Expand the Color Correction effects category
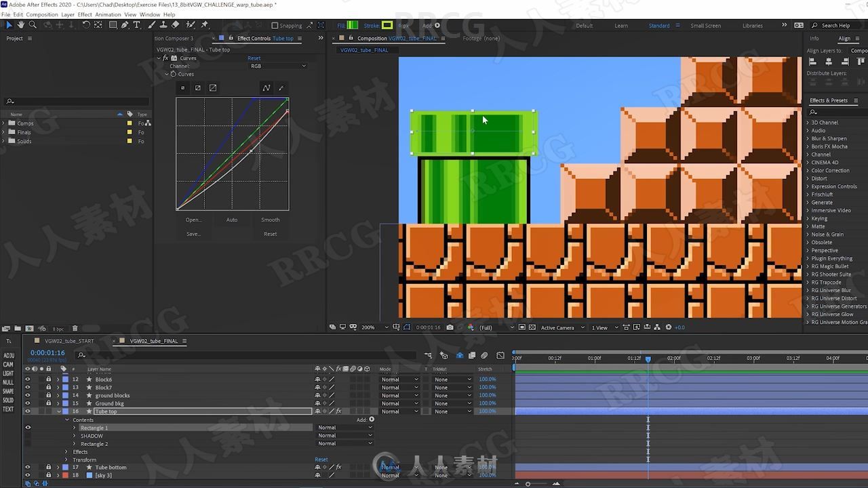 (x=808, y=170)
